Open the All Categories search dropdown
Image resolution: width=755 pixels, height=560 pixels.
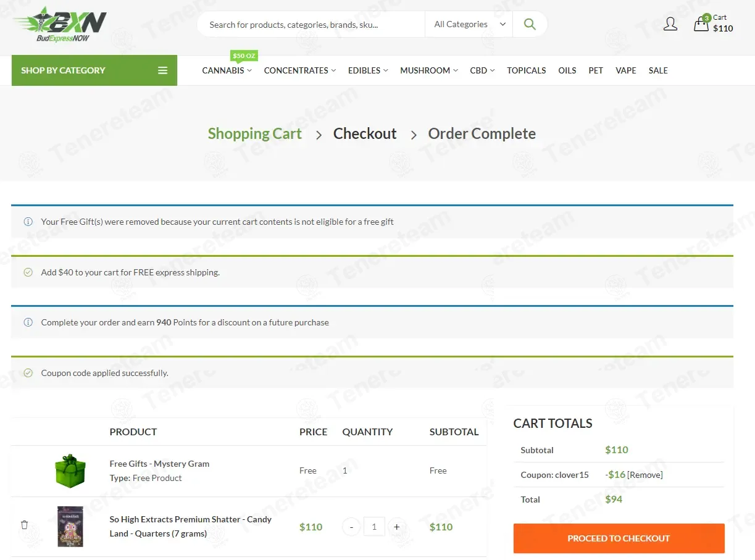[x=469, y=24]
